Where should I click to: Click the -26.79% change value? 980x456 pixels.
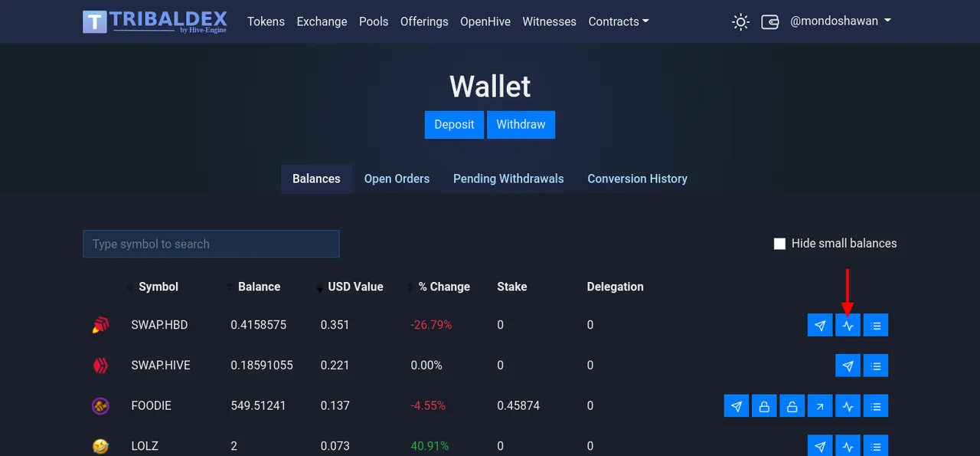pyautogui.click(x=431, y=325)
